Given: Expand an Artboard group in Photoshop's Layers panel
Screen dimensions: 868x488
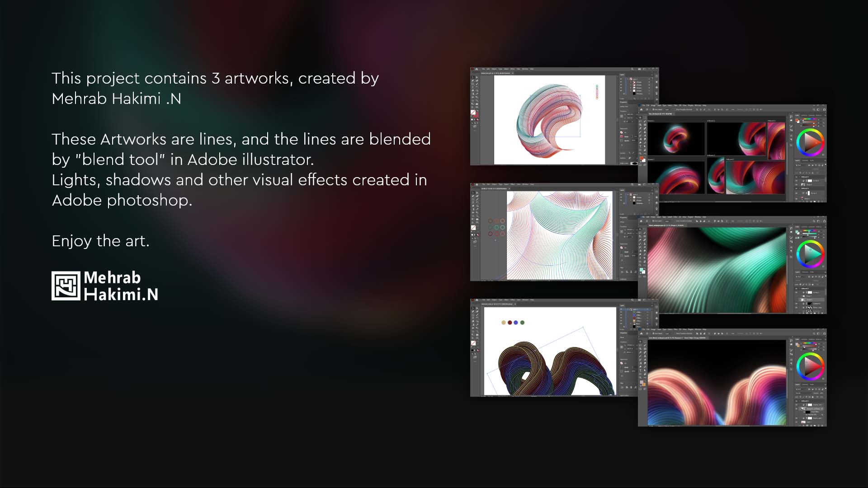Looking at the screenshot, I should tap(799, 177).
